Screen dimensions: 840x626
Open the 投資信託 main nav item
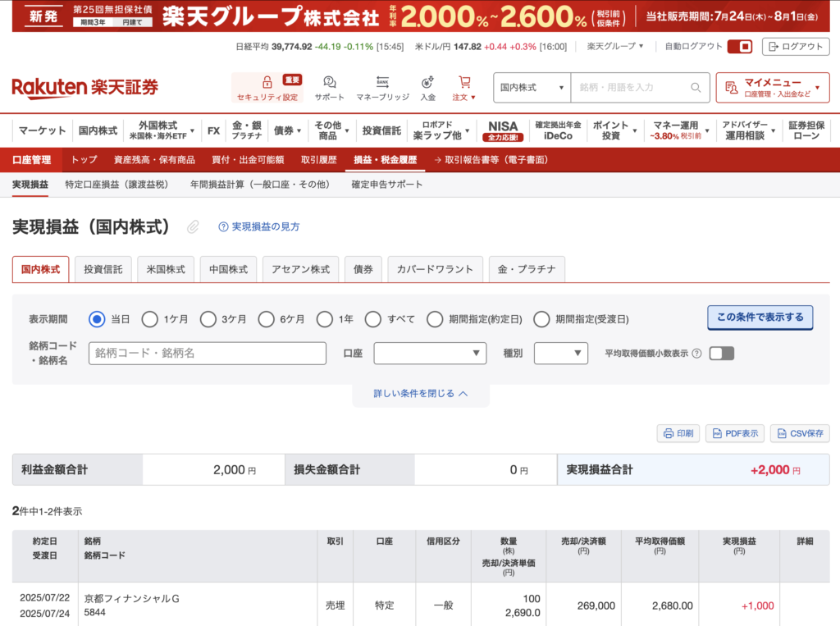point(381,130)
